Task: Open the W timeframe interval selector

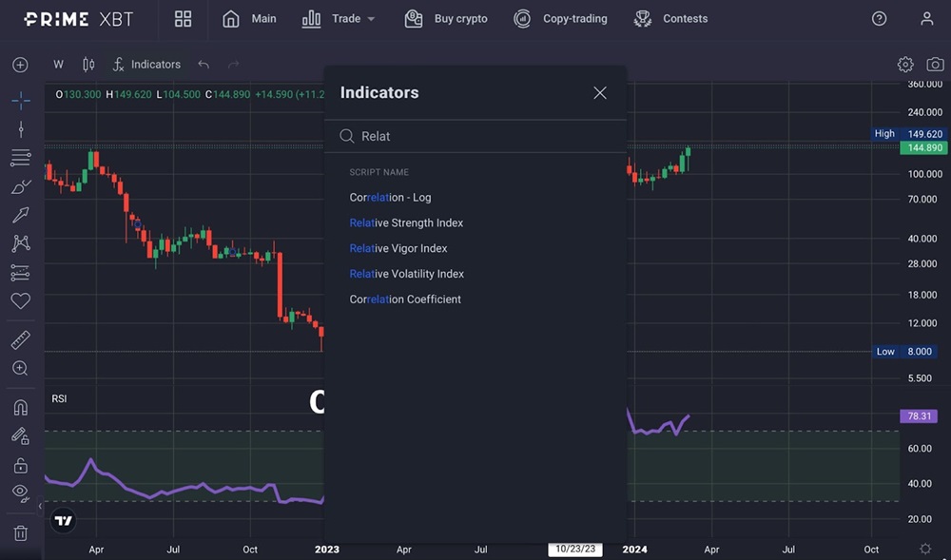Action: pos(58,65)
